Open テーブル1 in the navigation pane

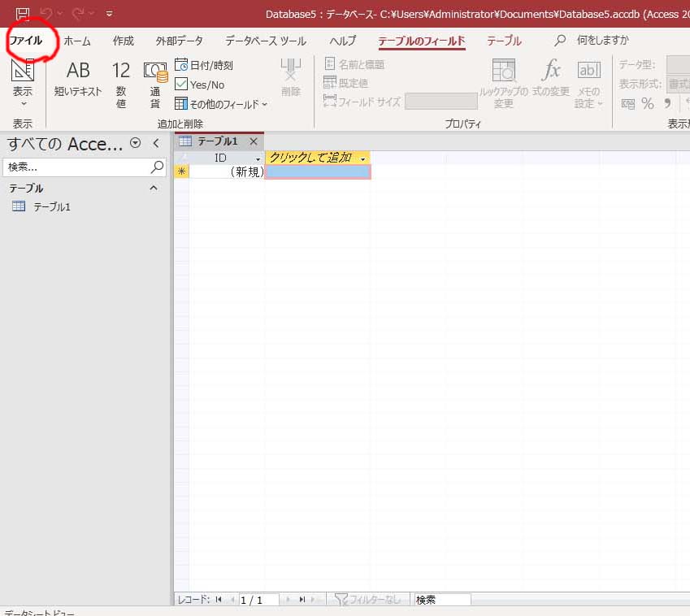51,206
